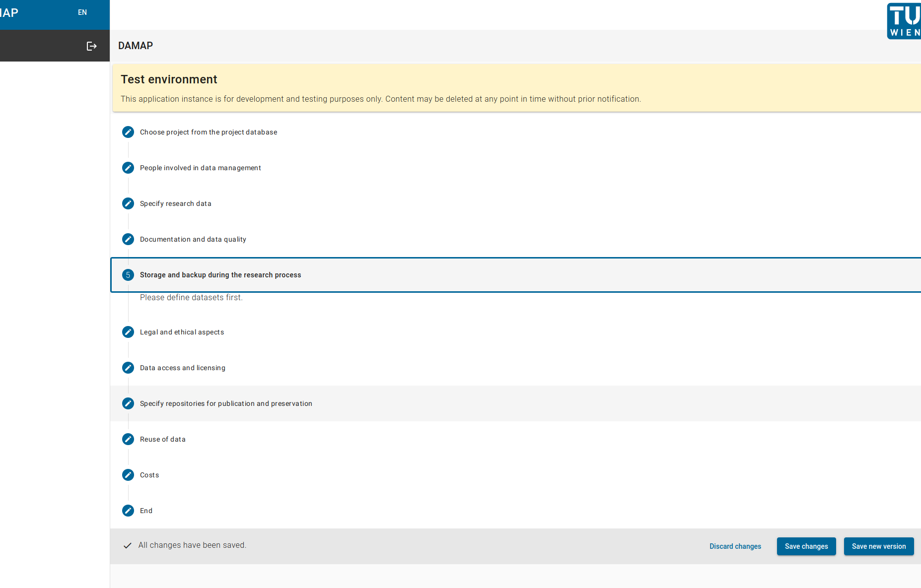Go to 'Reuse of data' step
921x588 pixels.
point(163,439)
